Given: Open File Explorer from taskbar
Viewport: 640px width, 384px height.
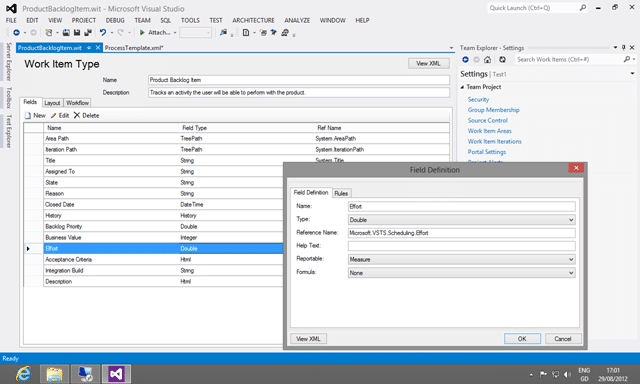Looking at the screenshot, I should click(54, 374).
